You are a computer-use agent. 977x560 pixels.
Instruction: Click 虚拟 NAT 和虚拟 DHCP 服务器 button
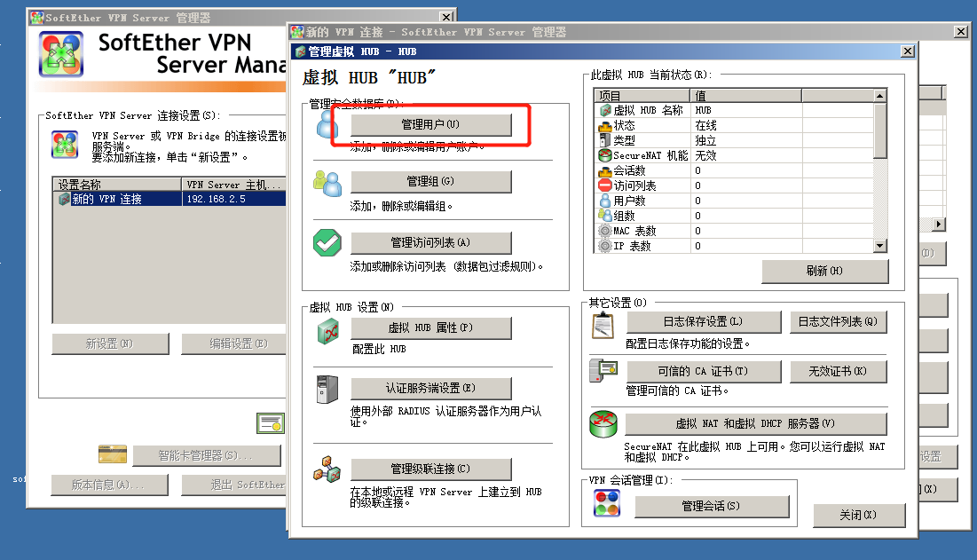tap(756, 423)
